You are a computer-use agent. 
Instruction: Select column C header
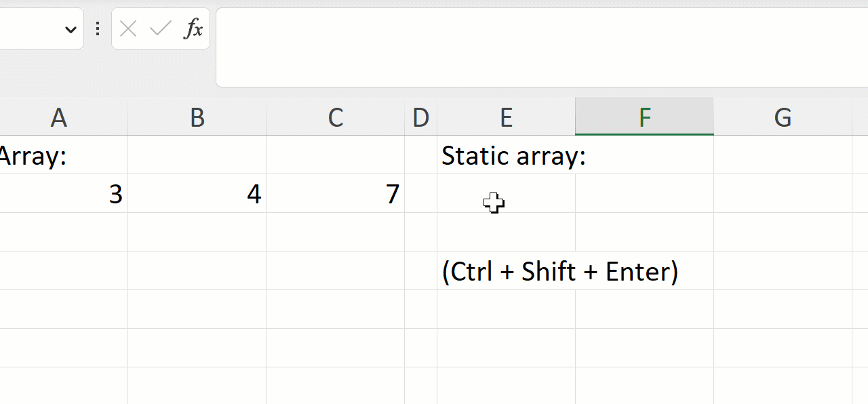[x=336, y=117]
